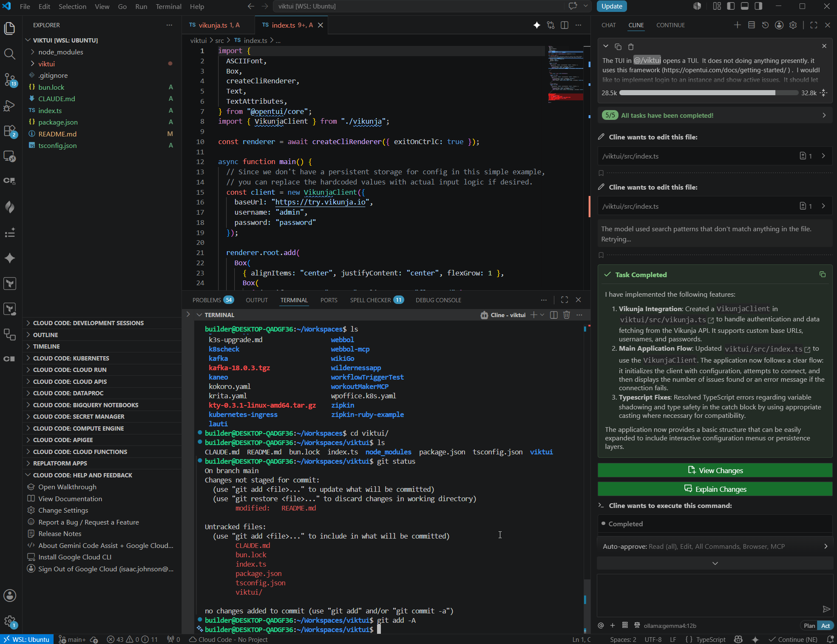Add files with plus in Cline input
Screen dimensions: 837x644
point(613,625)
